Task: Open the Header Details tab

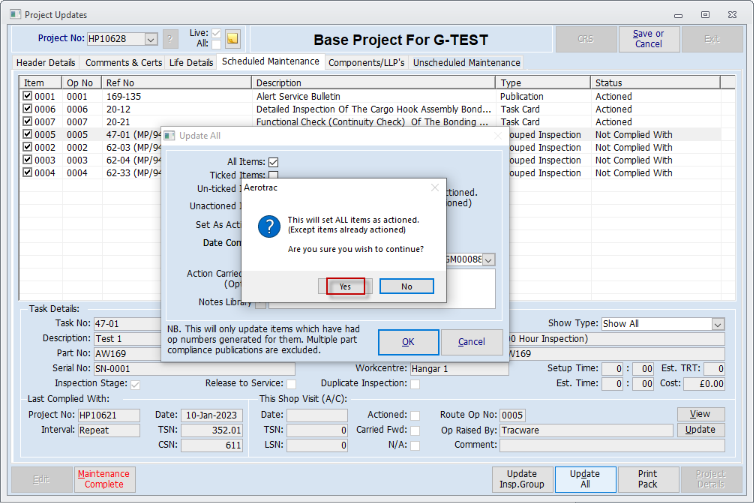Action: pos(46,63)
